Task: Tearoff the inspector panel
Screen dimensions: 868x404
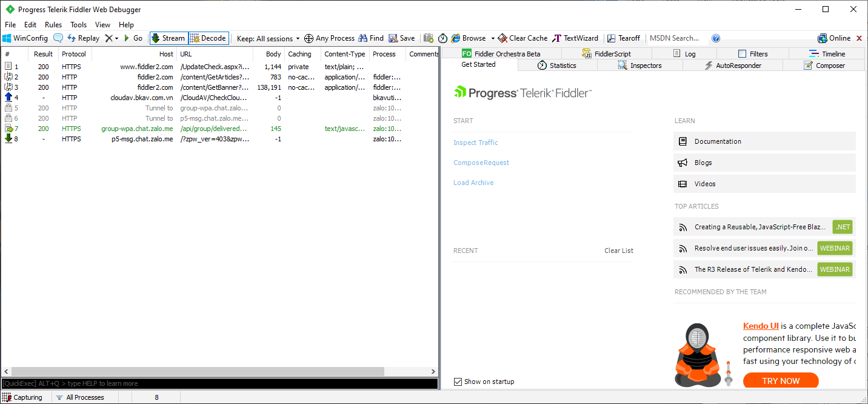Action: pos(624,38)
